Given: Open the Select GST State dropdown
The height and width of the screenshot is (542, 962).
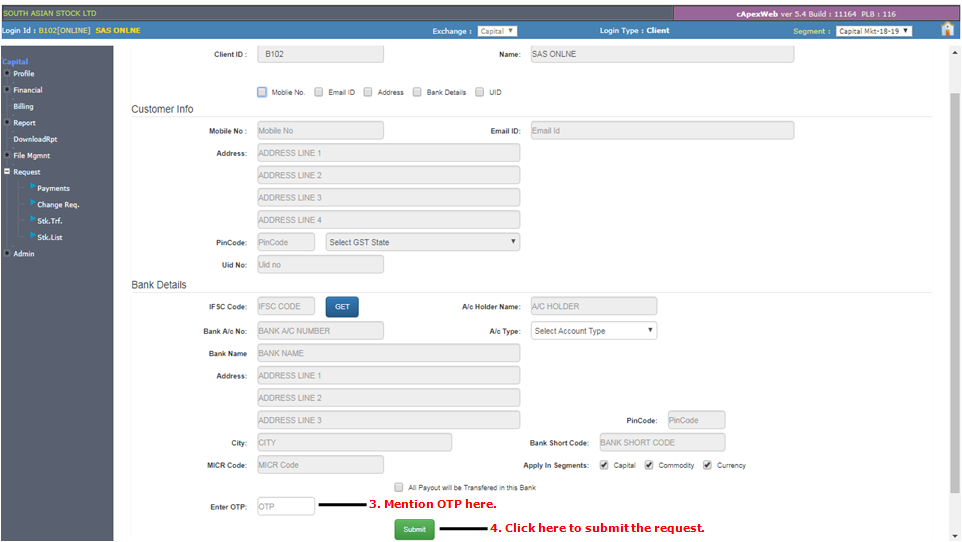Looking at the screenshot, I should point(423,242).
